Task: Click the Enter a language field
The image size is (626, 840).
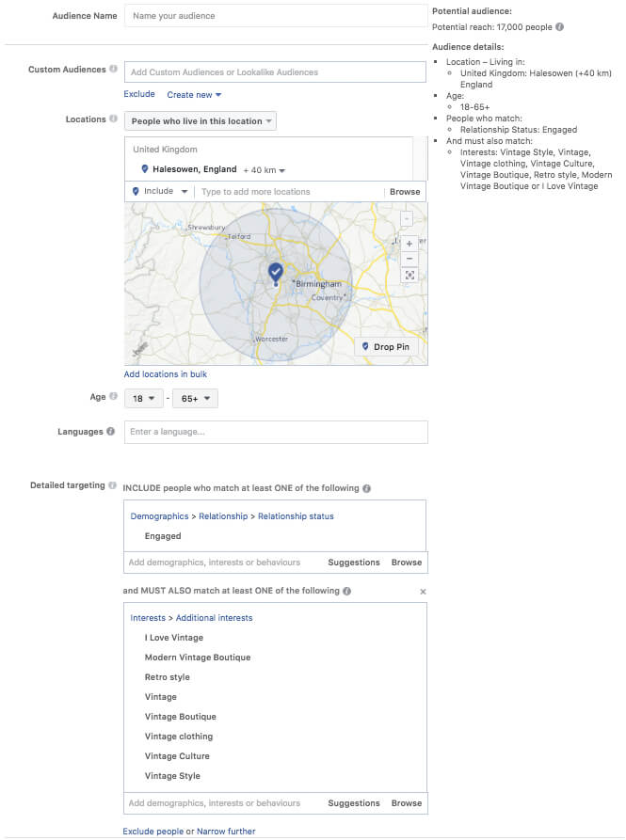Action: 276,432
